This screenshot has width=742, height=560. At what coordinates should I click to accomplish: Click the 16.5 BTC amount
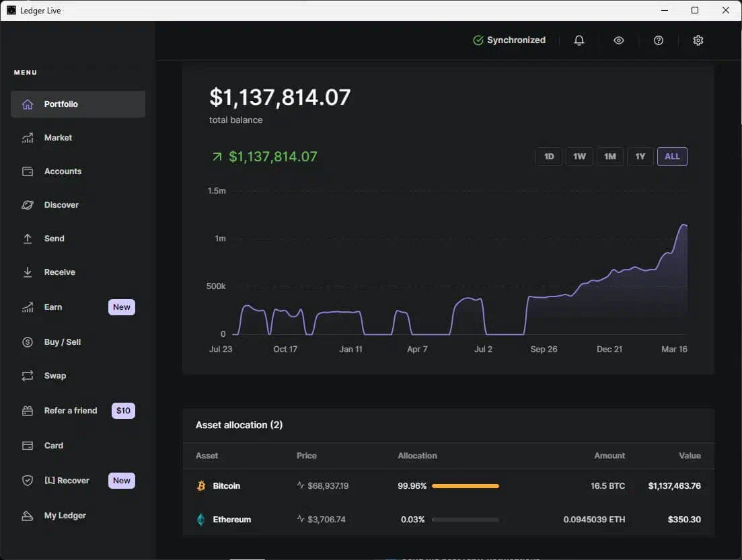607,486
